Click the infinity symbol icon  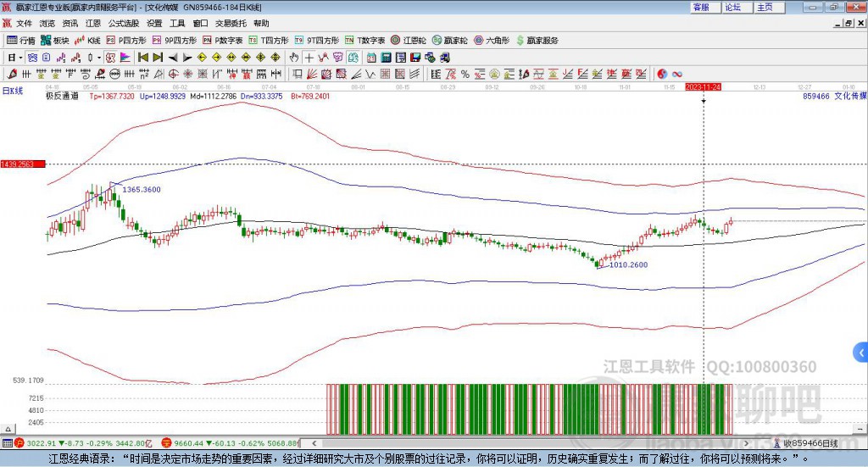677,74
